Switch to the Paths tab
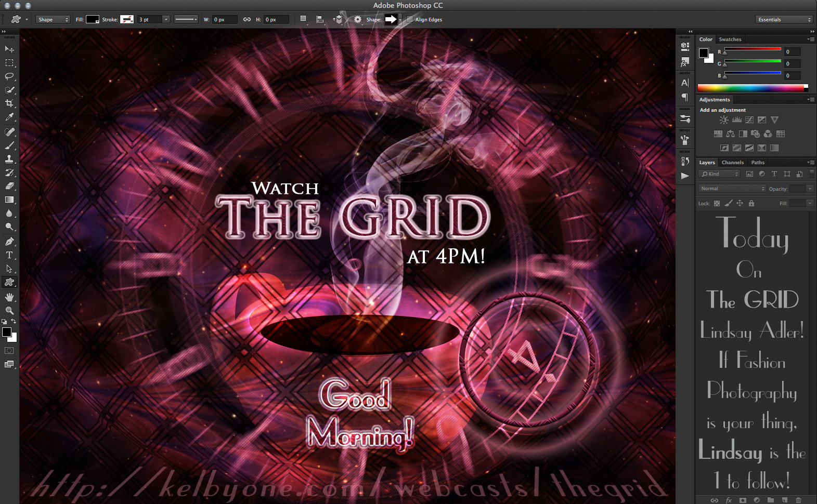The height and width of the screenshot is (504, 817). coord(758,163)
